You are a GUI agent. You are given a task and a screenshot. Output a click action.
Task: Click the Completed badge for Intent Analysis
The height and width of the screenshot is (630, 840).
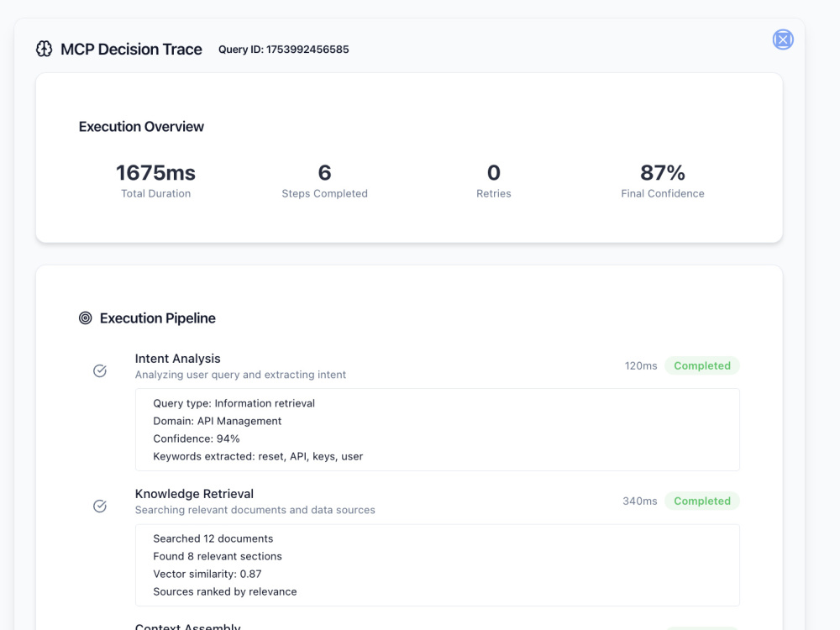(701, 366)
